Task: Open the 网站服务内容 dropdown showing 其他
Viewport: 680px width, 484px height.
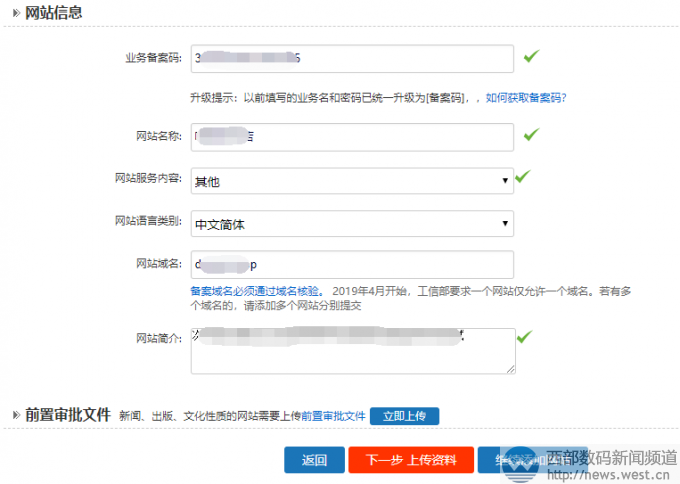Action: [x=352, y=181]
